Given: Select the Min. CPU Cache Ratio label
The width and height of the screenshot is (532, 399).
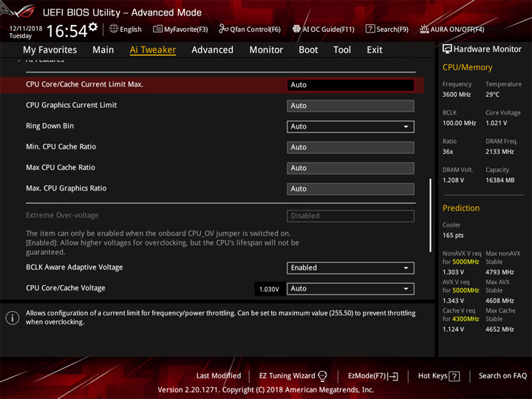Looking at the screenshot, I should (61, 146).
